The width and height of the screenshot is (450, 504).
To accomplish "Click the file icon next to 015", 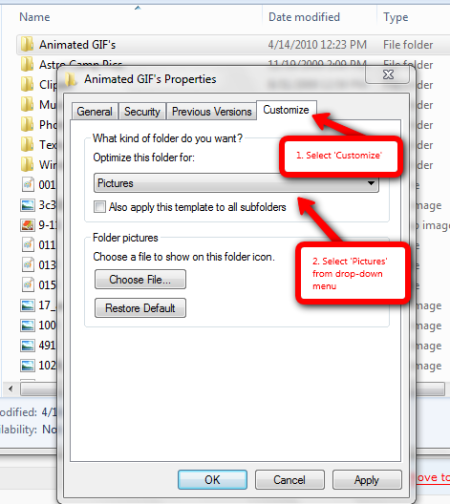I will tap(28, 285).
